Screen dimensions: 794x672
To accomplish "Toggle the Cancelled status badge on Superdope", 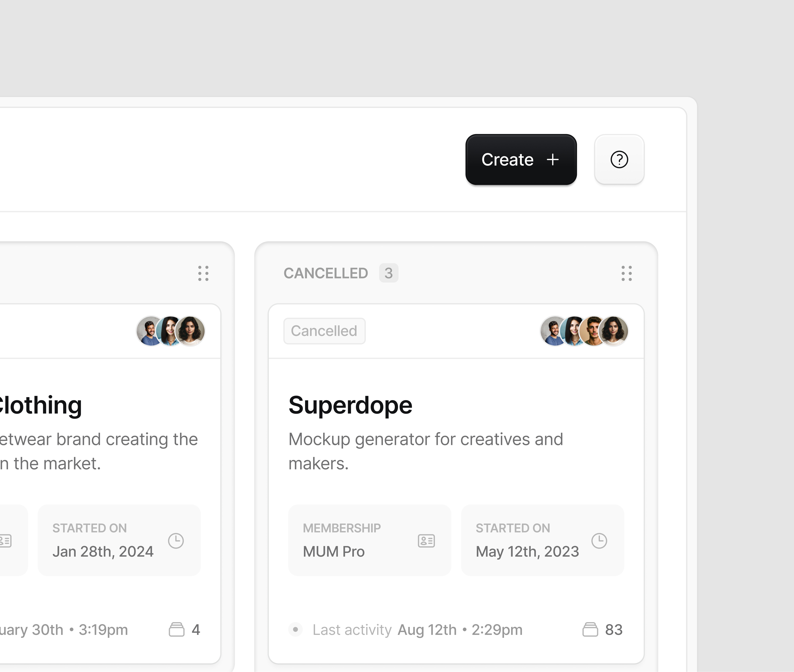I will [324, 331].
